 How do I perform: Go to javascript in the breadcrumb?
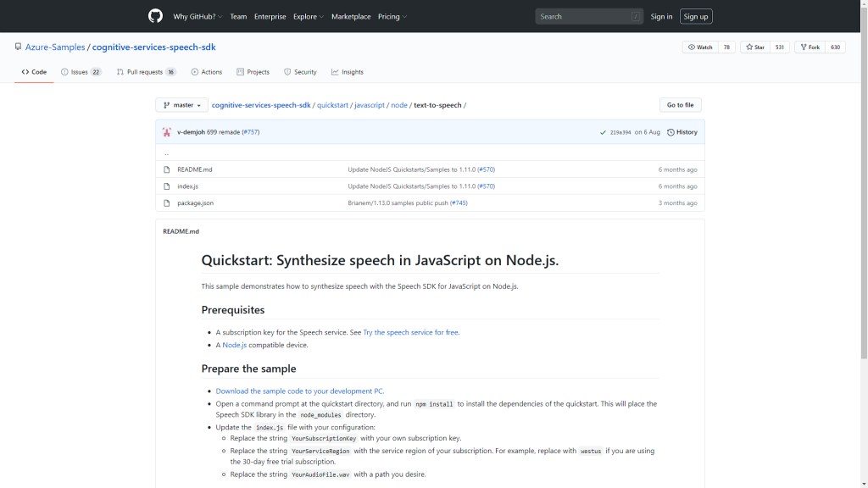pyautogui.click(x=370, y=105)
